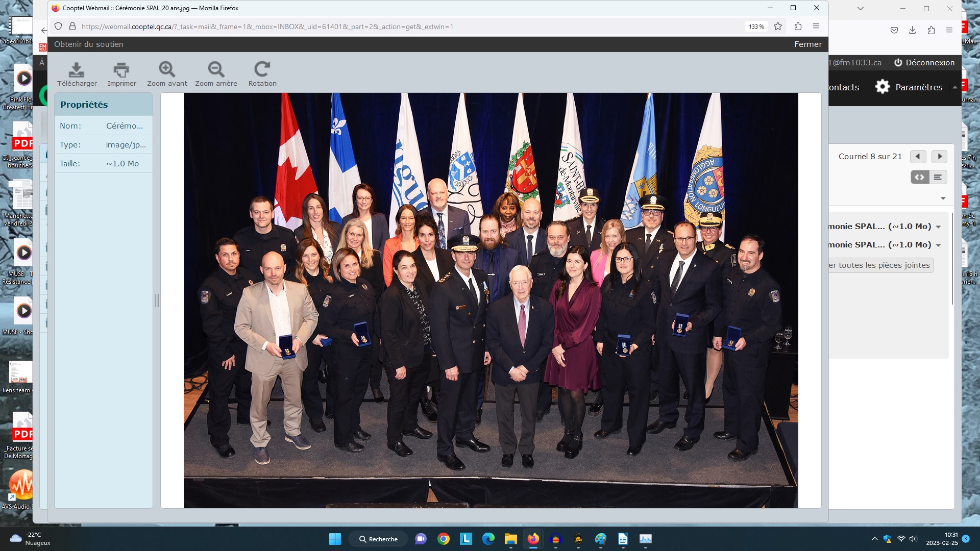Screen dimensions: 980x551
Task: Click the Télécharger download icon
Action: (x=77, y=69)
